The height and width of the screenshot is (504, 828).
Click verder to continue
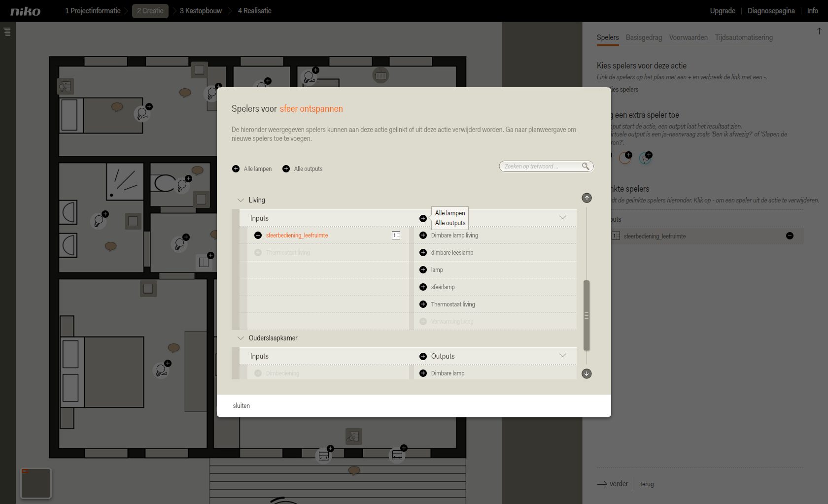pos(613,484)
